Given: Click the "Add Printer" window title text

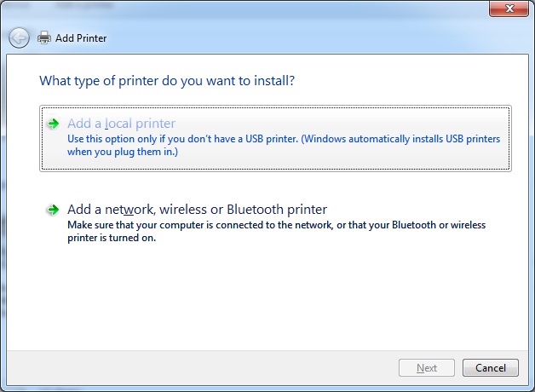Looking at the screenshot, I should (x=81, y=38).
